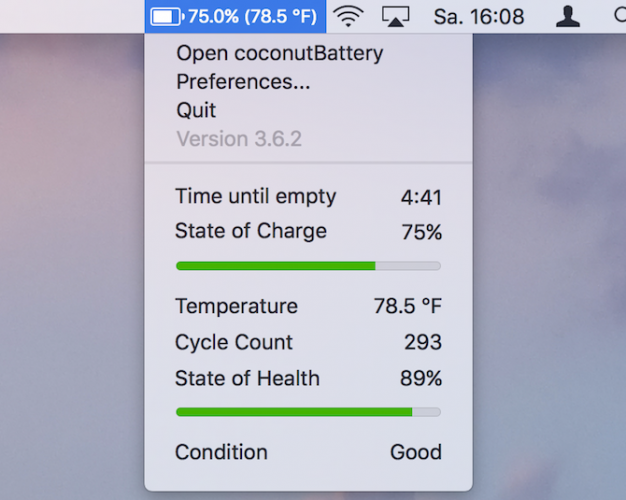
Task: Click the Version 3.6.2 label
Action: click(239, 138)
